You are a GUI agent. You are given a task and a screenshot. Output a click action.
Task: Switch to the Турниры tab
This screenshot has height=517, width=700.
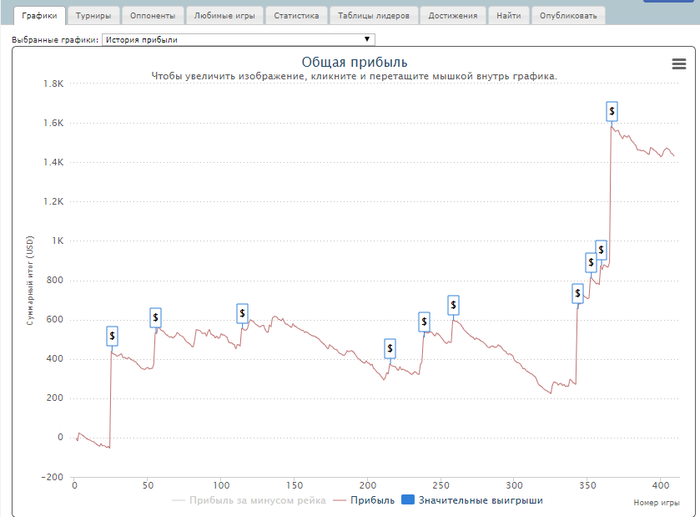93,16
